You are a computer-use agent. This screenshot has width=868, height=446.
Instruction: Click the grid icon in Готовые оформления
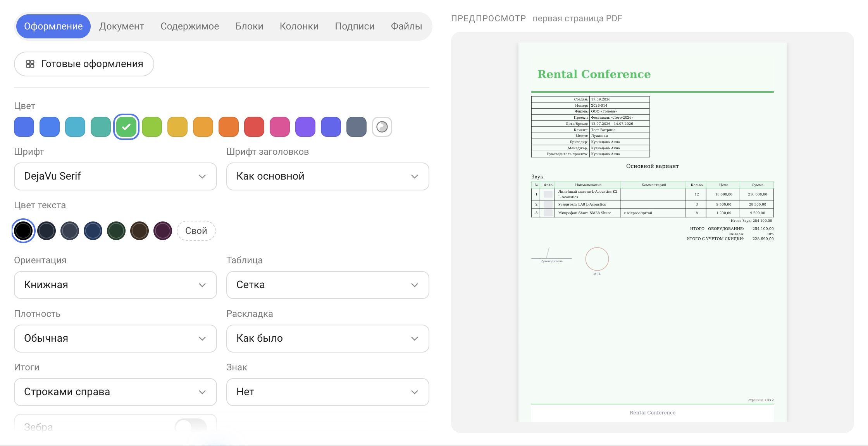30,64
